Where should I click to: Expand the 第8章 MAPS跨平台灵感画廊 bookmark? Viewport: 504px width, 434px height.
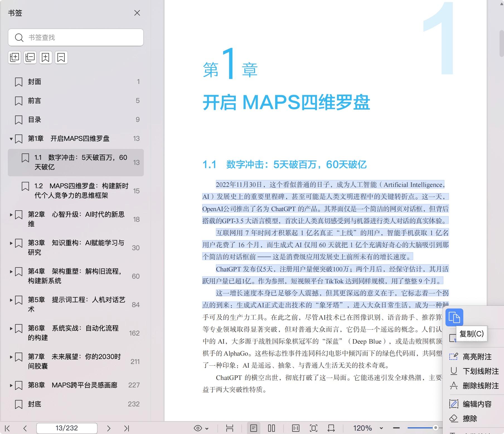point(11,385)
